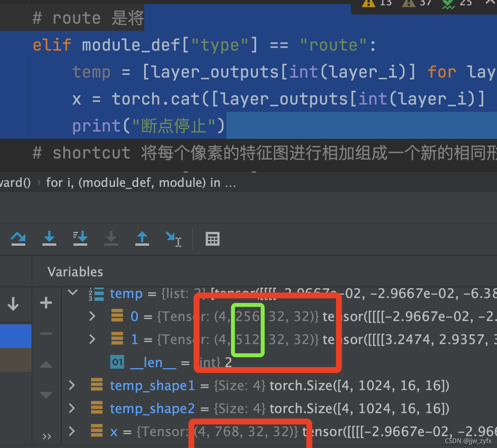The width and height of the screenshot is (497, 448).
Task: Select the __len__ attribute row
Action: pyautogui.click(x=279, y=362)
